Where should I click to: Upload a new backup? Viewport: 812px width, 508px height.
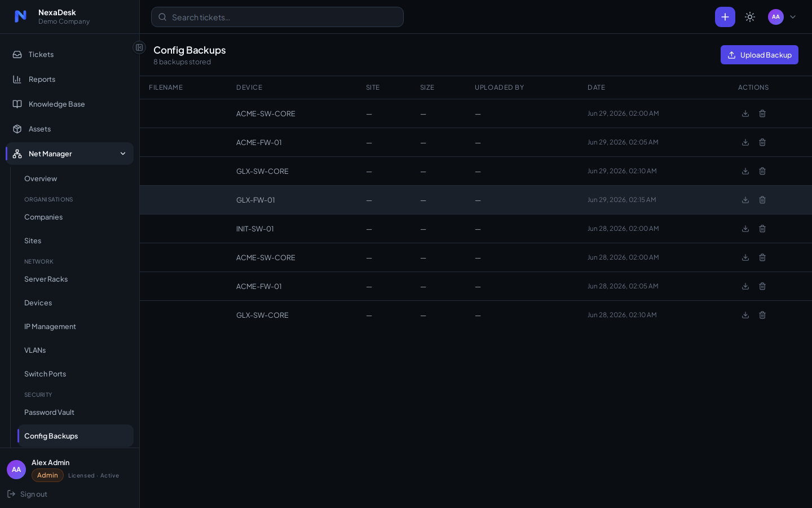pos(760,55)
